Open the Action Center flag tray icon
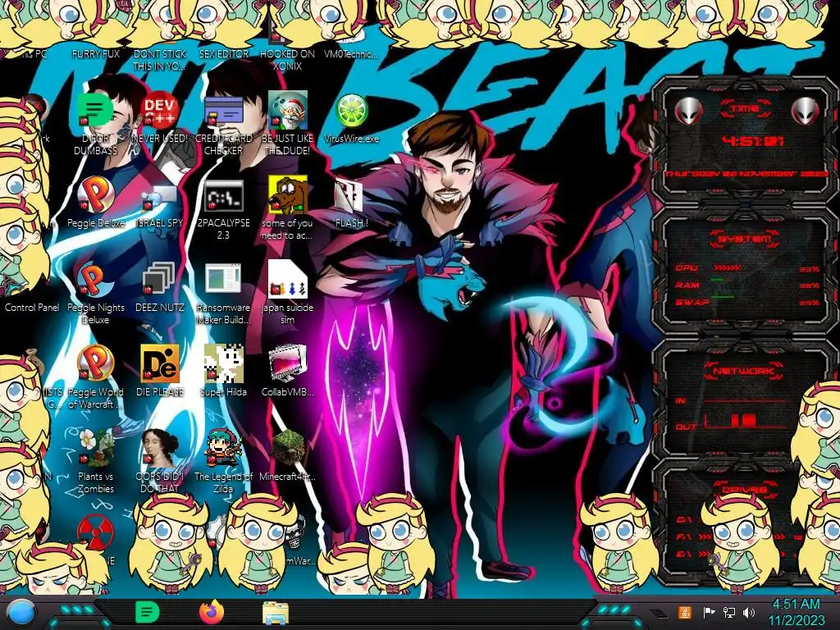Screen dimensions: 840x630 click(710, 612)
